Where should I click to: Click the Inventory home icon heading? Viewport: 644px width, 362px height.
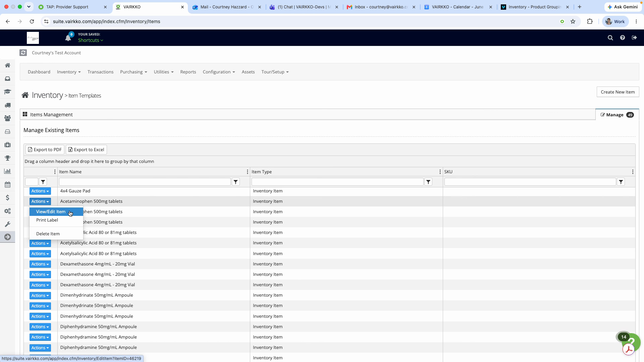pos(25,96)
